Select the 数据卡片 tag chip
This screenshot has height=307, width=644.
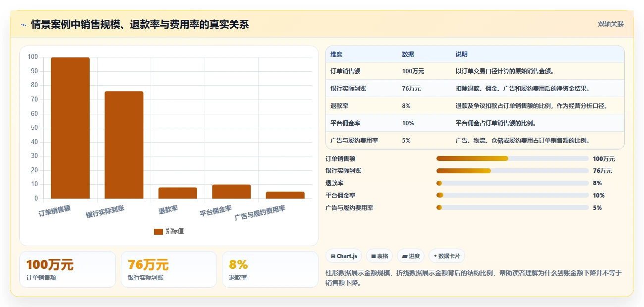click(447, 256)
